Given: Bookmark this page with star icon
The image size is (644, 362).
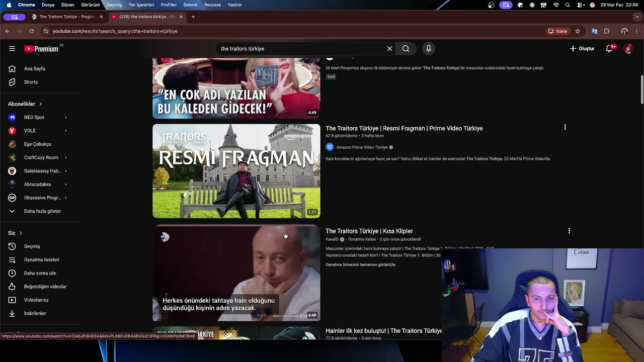Looking at the screenshot, I should [x=578, y=31].
